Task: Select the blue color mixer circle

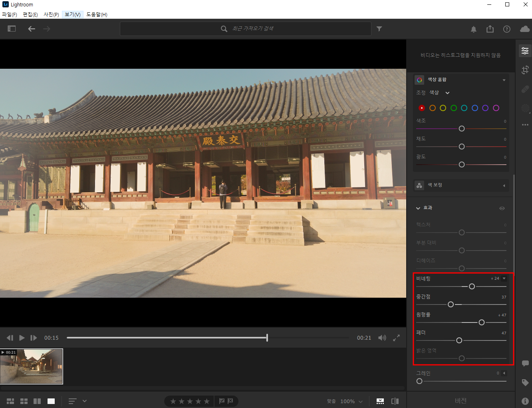Action: coord(475,108)
